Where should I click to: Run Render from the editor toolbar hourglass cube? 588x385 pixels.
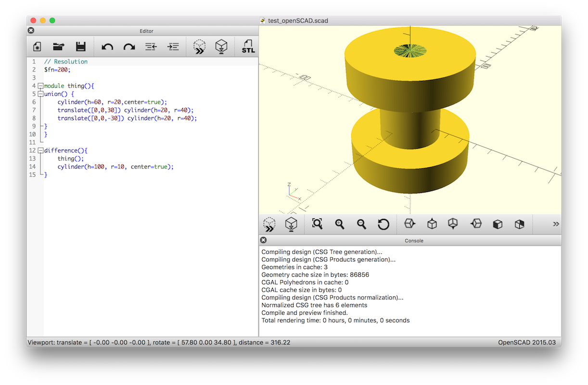[221, 47]
